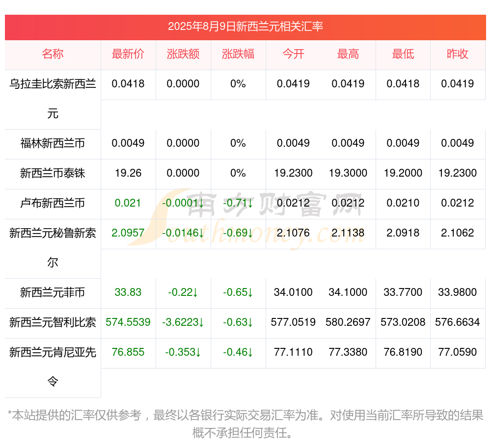The image size is (491, 448).
Task: Select the 涨跌幅 column header
Action: point(238,54)
